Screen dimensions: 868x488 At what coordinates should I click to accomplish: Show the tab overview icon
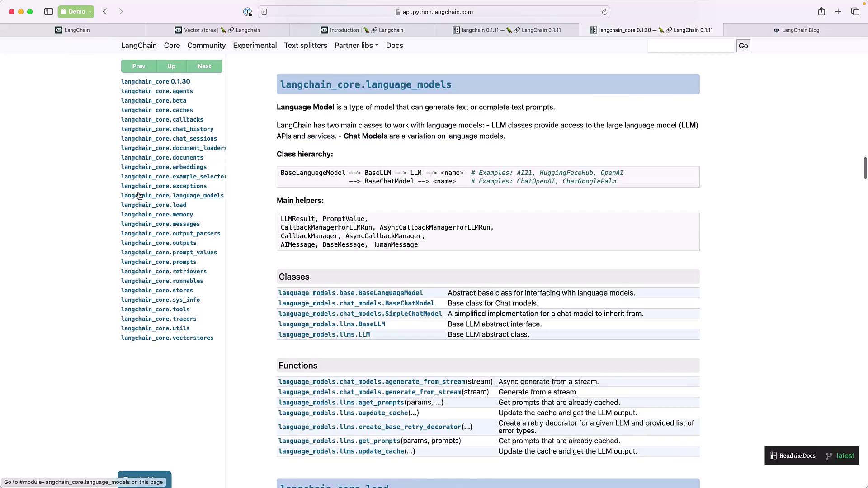point(855,12)
